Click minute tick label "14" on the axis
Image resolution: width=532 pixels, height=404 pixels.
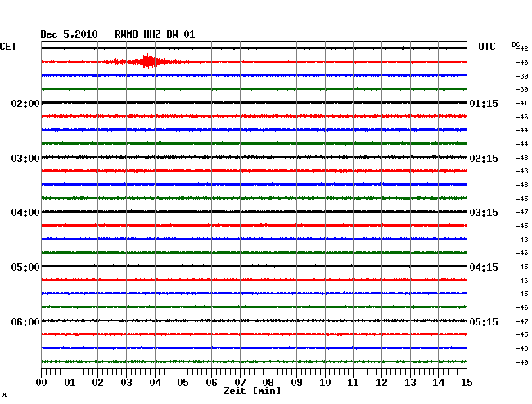(x=438, y=383)
